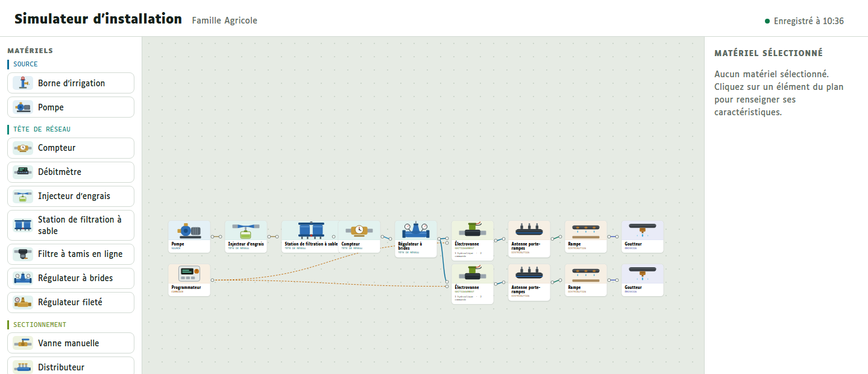The height and width of the screenshot is (374, 868).
Task: Click the 'MATÉRIEL SÉLECTIONNÉ' panel heading
Action: (769, 53)
